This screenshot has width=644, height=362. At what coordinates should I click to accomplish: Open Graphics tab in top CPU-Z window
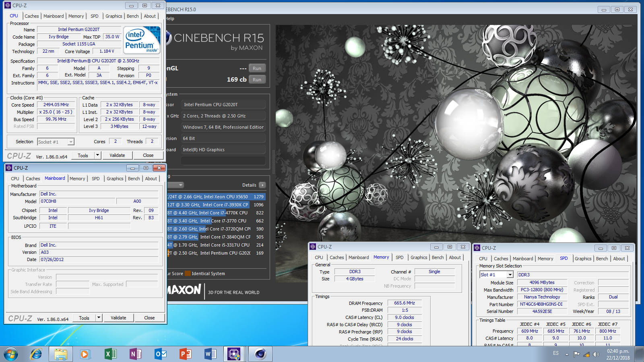(114, 16)
